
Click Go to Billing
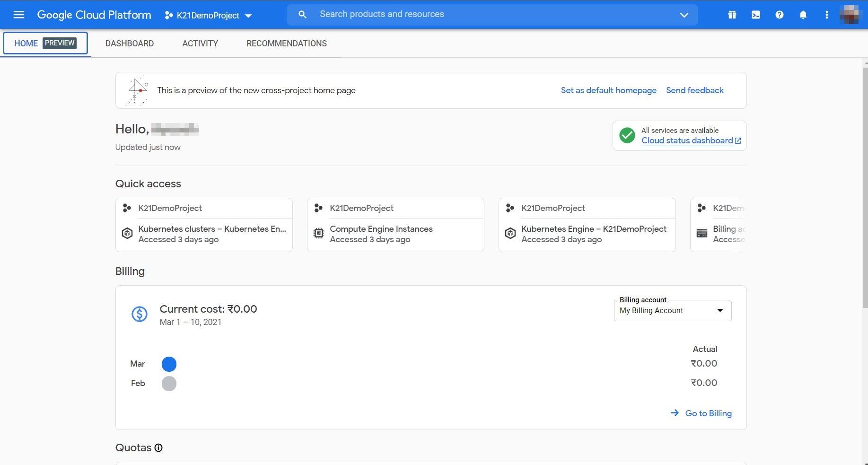pyautogui.click(x=708, y=413)
